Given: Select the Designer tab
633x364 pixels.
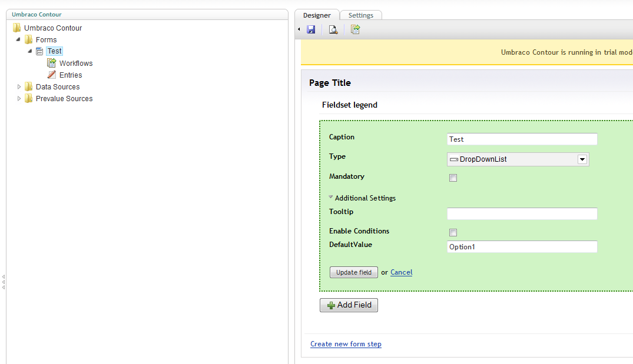Looking at the screenshot, I should pyautogui.click(x=317, y=15).
